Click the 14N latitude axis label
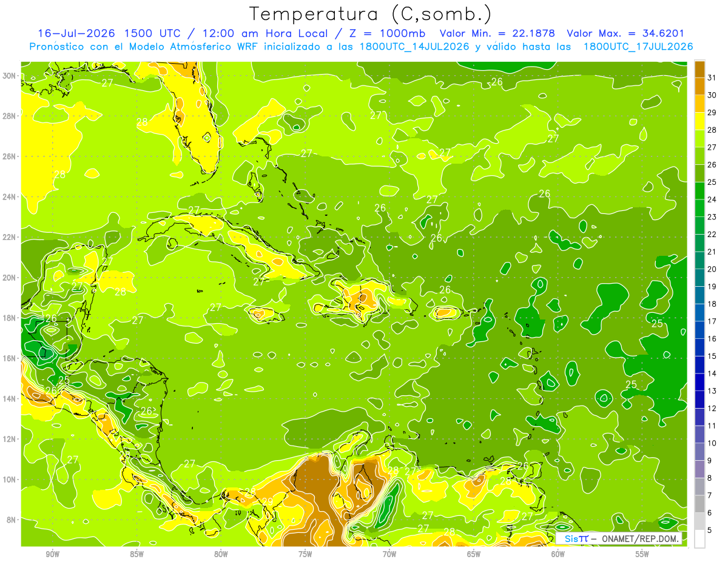The image size is (728, 562). pyautogui.click(x=9, y=398)
